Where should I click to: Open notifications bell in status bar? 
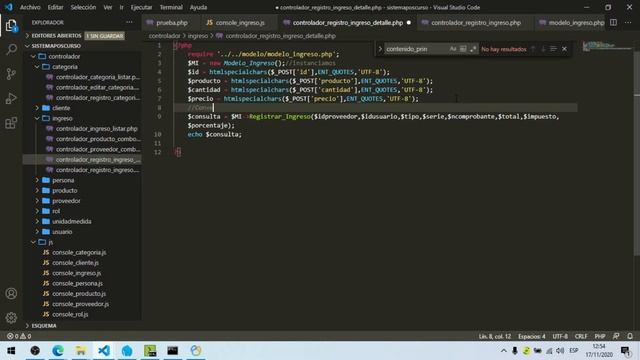point(630,336)
